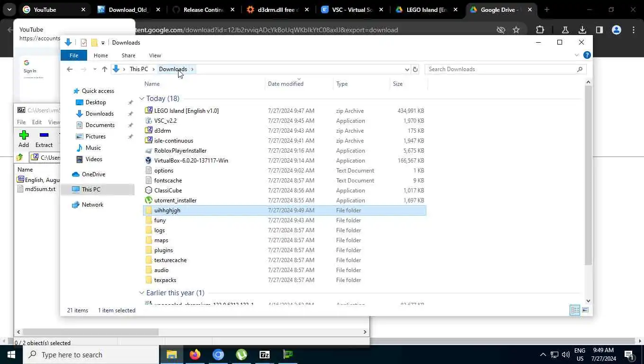Click This PC in address breadcrumb

tap(139, 69)
